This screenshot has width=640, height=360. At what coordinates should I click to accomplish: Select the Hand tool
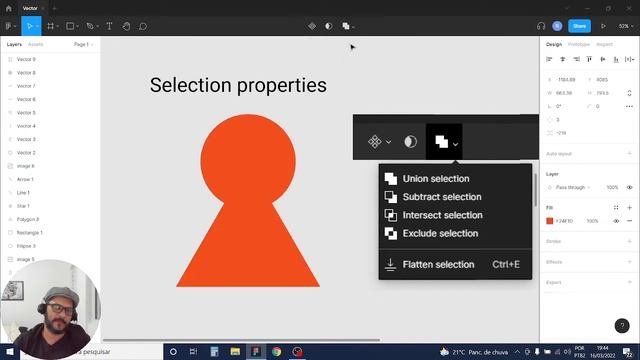[x=126, y=26]
